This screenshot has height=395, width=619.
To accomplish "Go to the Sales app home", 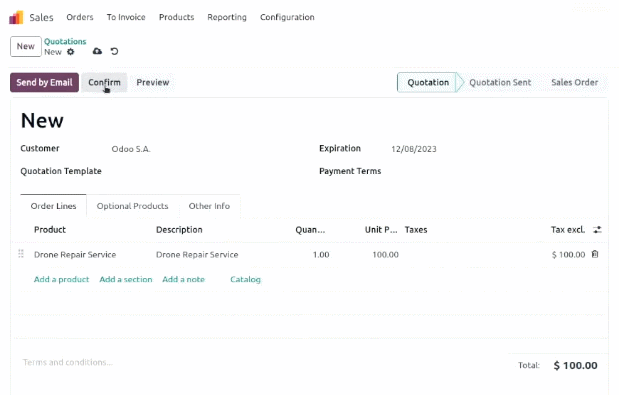I will pos(41,17).
